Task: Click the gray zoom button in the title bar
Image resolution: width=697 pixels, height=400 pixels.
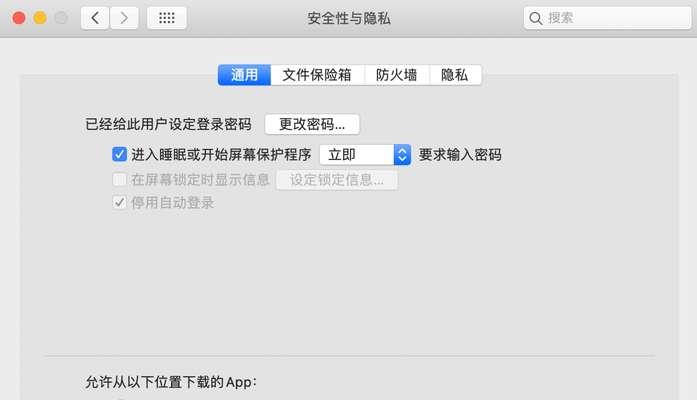Action: click(61, 18)
